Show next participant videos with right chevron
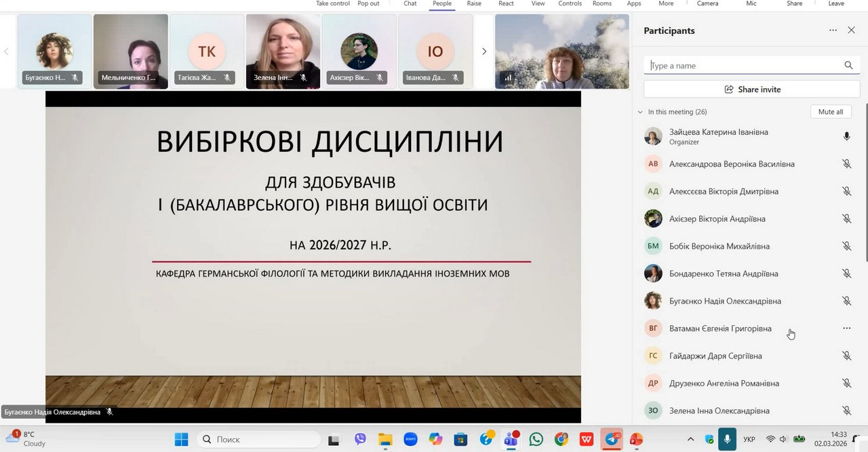Image resolution: width=868 pixels, height=452 pixels. [484, 52]
